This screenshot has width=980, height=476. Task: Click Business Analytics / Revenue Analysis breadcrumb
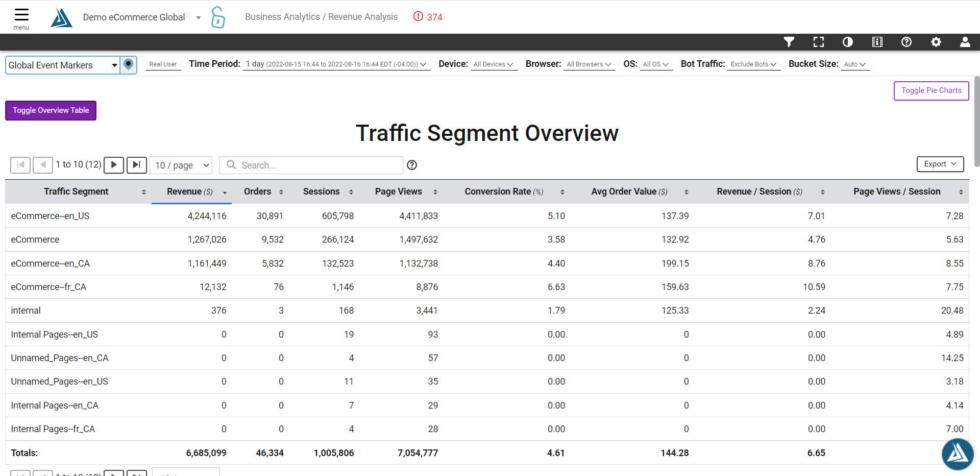(x=321, y=17)
